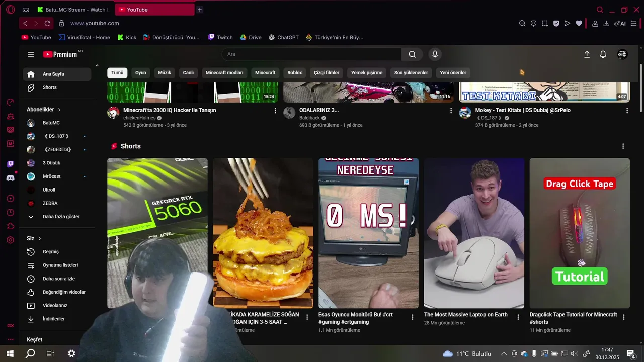Open Windows Start menu

click(x=10, y=354)
